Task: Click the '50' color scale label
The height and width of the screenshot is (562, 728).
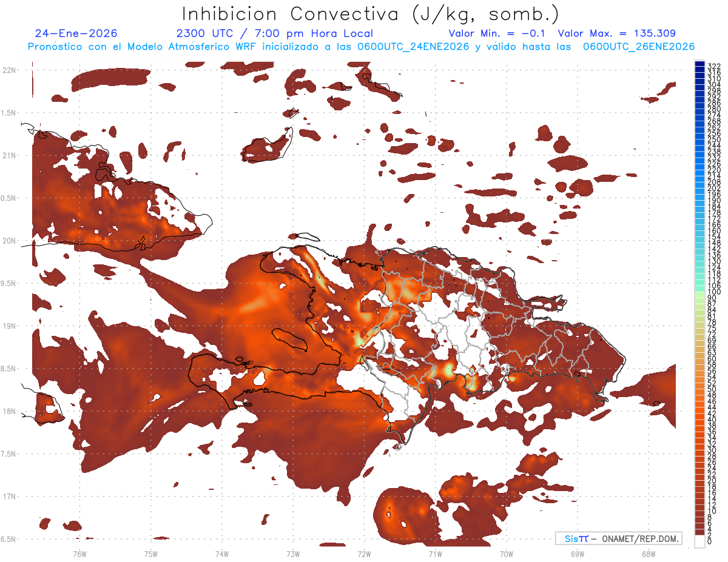Action: pos(712,389)
